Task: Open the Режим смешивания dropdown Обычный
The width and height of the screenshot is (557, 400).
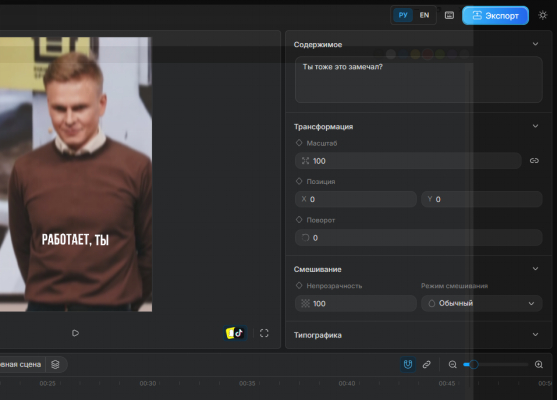Action: tap(482, 303)
